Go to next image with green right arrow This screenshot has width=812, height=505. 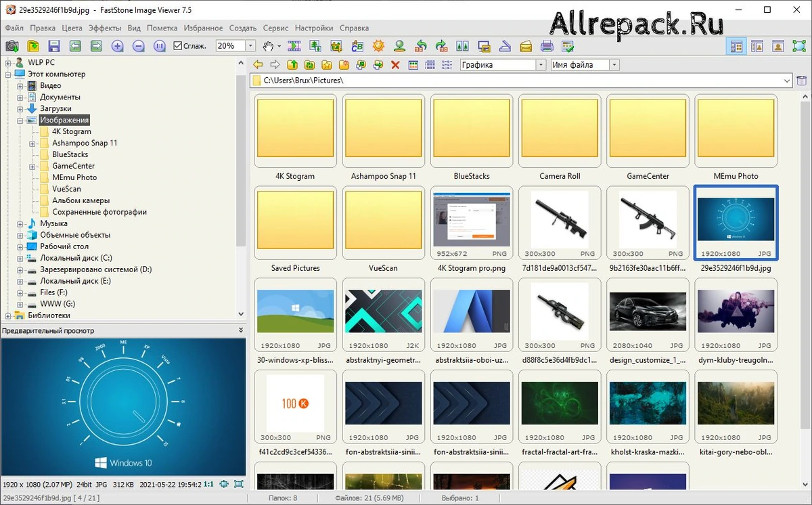96,46
